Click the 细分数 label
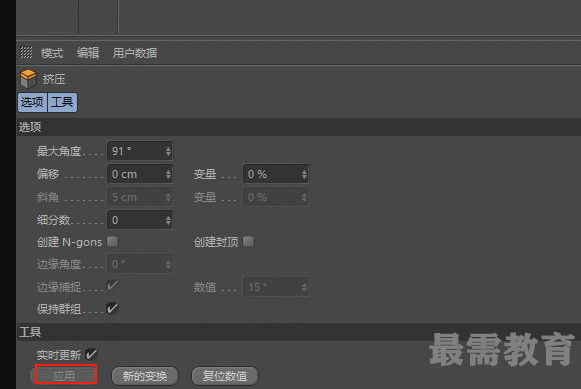This screenshot has height=389, width=581. [x=54, y=220]
